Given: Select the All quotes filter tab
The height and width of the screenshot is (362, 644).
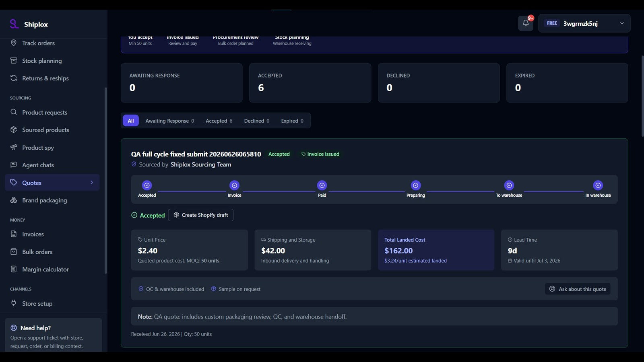Looking at the screenshot, I should click(131, 121).
